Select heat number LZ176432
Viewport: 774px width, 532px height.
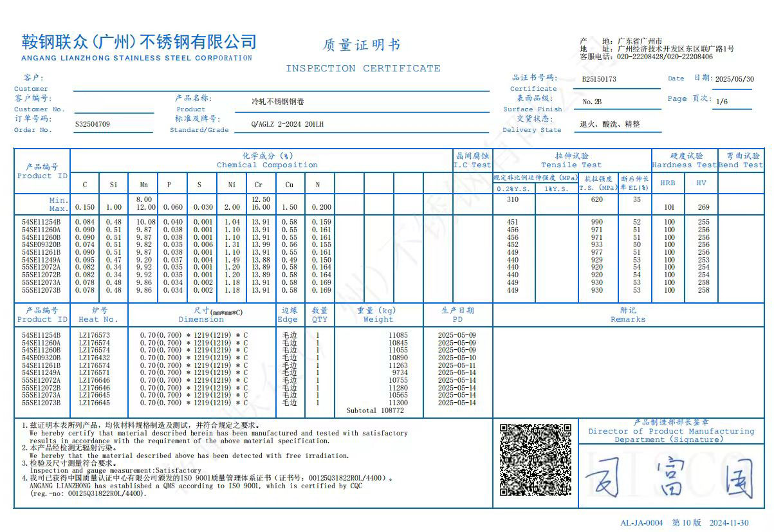pyautogui.click(x=95, y=358)
